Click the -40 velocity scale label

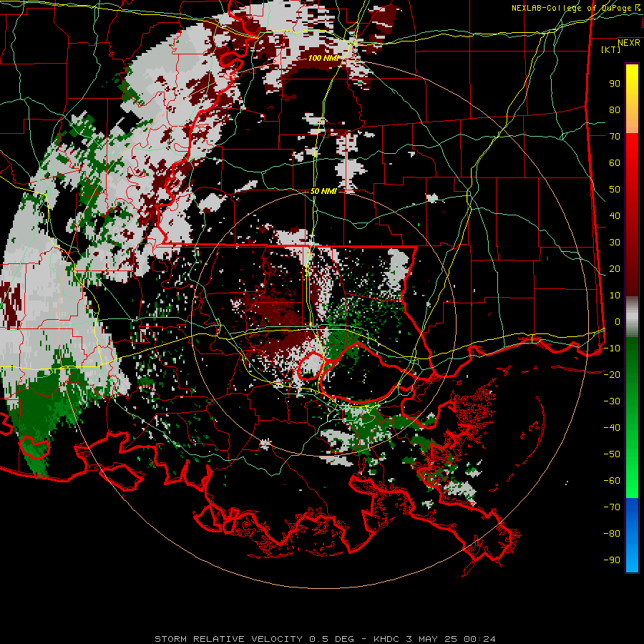coord(612,428)
